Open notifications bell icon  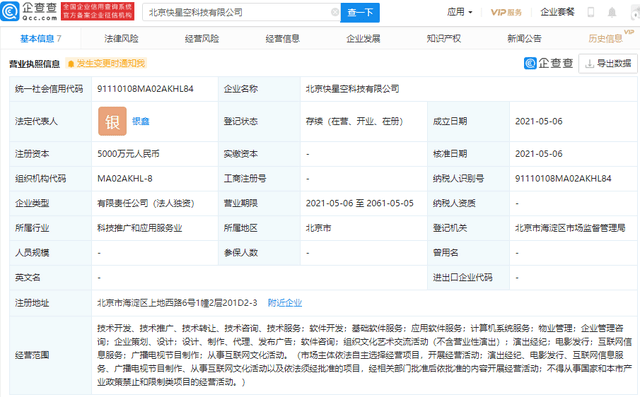click(x=612, y=12)
